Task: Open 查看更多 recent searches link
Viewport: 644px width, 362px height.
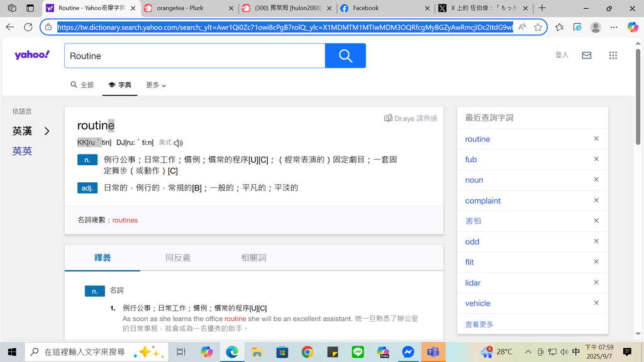Action: tap(479, 324)
